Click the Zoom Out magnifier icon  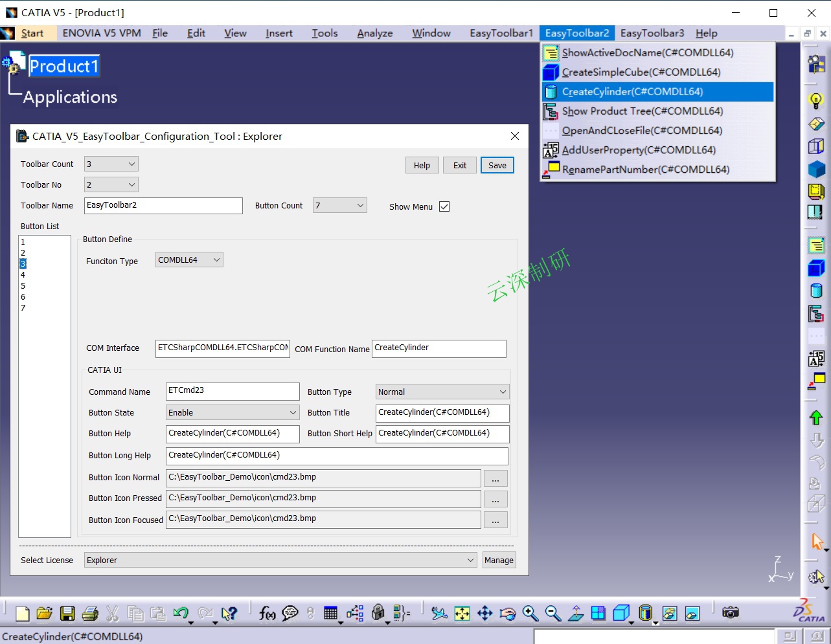coord(552,614)
